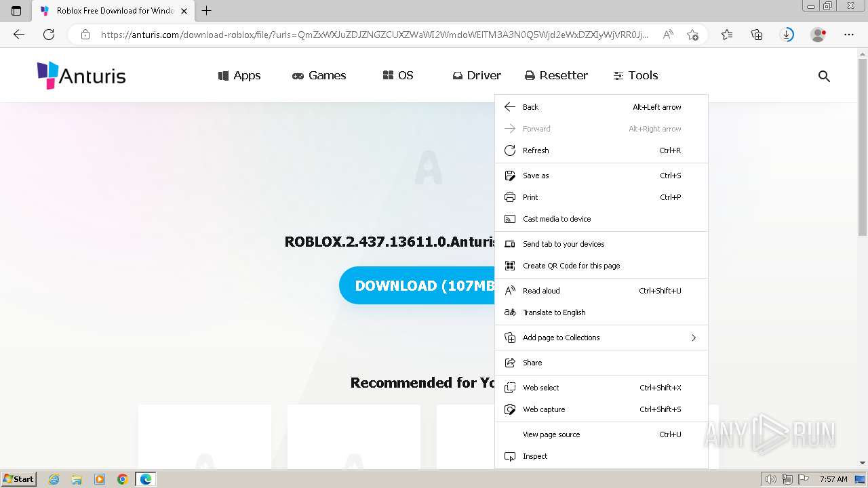Screen dimensions: 868x488
Task: Open a new tab with plus icon
Action: (207, 11)
